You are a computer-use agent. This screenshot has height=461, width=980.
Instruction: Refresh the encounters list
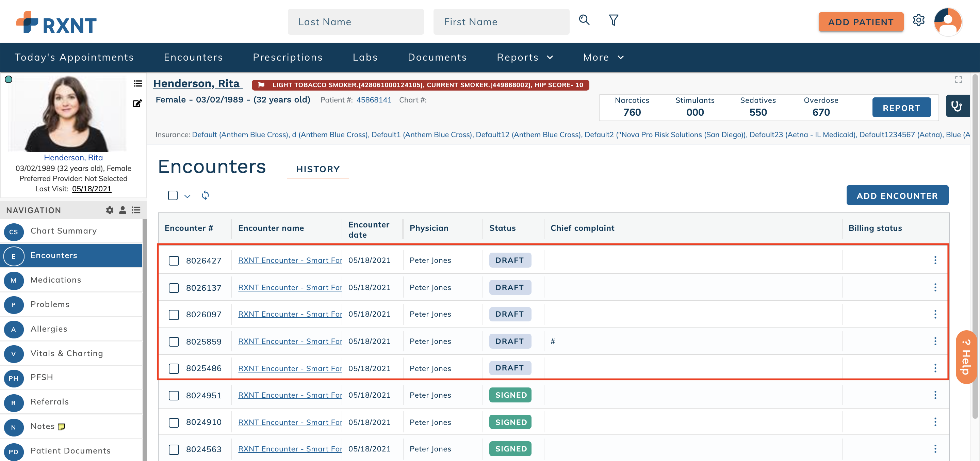[x=205, y=195]
